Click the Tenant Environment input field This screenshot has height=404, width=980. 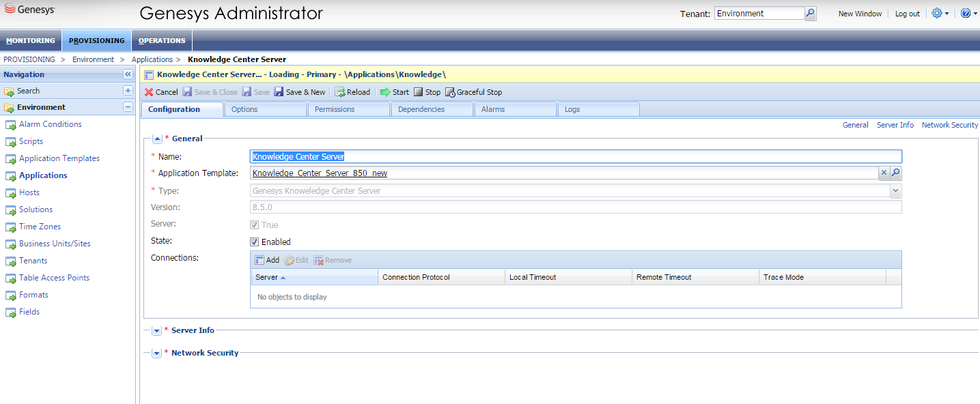pos(759,14)
